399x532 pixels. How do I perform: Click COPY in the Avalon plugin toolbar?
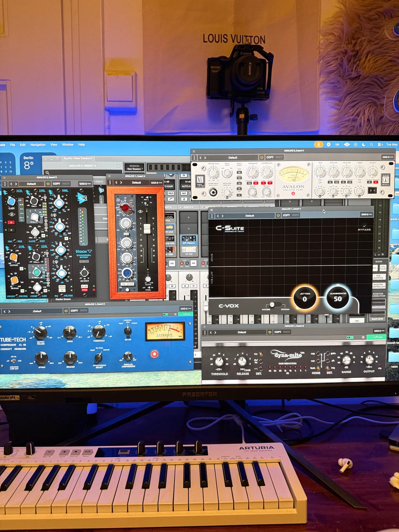(270, 158)
